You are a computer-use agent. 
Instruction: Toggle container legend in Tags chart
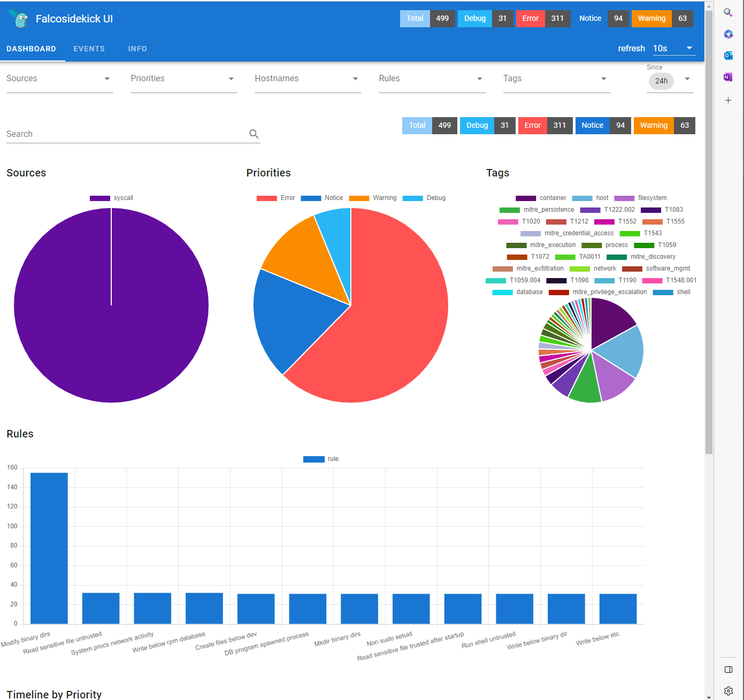click(x=541, y=198)
